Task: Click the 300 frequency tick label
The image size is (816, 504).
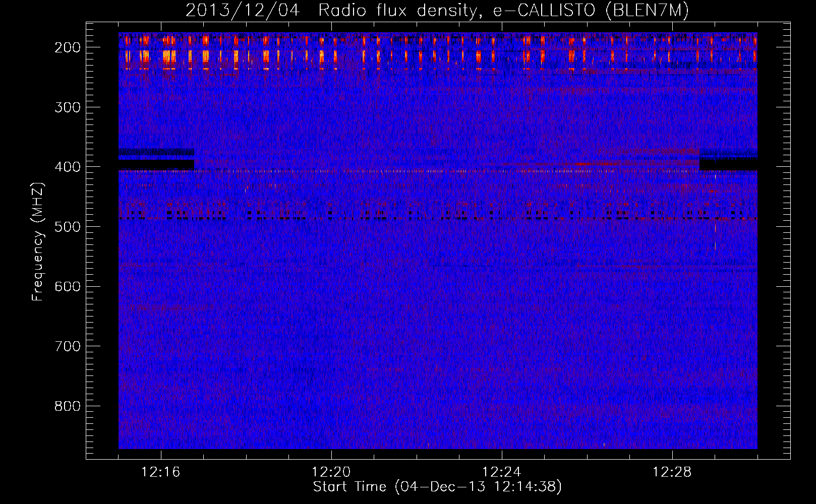Action: 68,107
